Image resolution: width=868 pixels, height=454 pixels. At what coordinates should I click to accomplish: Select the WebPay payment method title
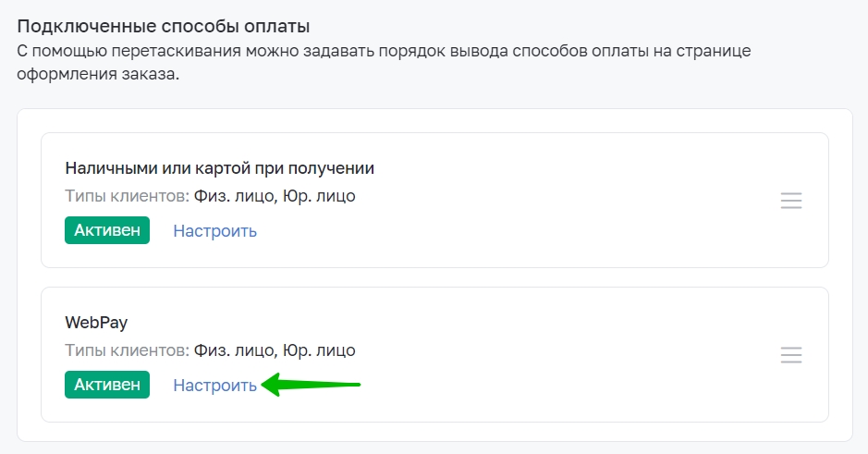(96, 323)
